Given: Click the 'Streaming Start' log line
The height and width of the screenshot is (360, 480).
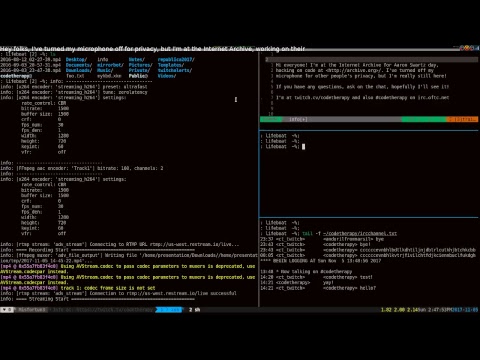Looking at the screenshot, I should 97,299.
